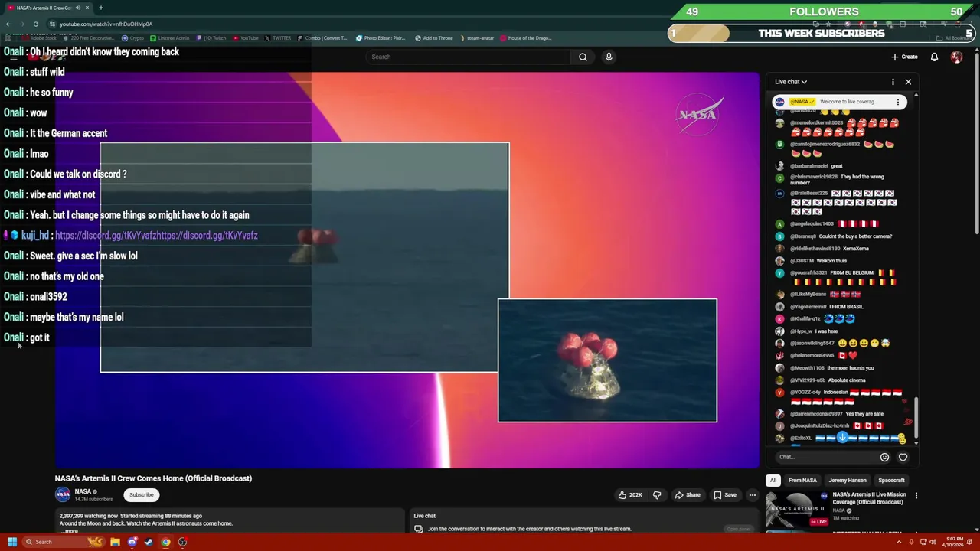Open menu for Artemis II Live Mission video
Image resolution: width=980 pixels, height=551 pixels.
[916, 496]
